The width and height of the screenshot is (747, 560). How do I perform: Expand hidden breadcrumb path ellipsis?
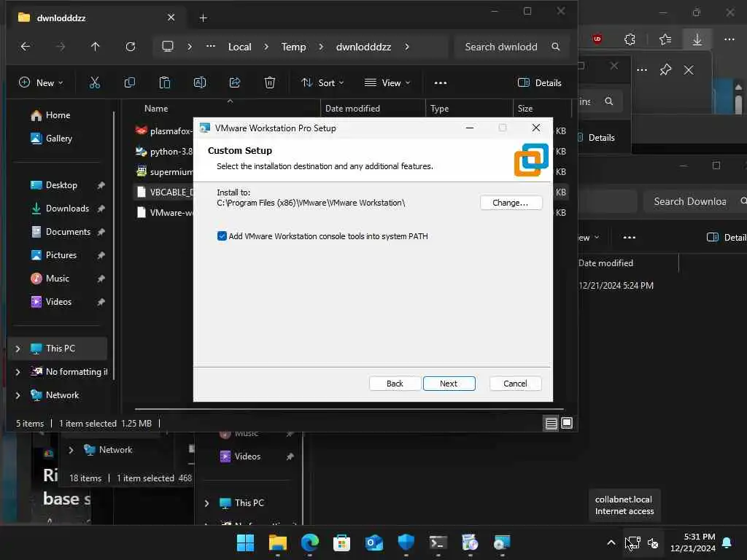211,47
